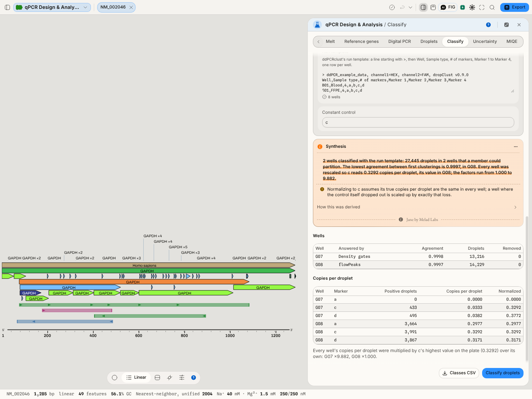Toggle the split view panel button
The image size is (532, 399).
[x=423, y=7]
